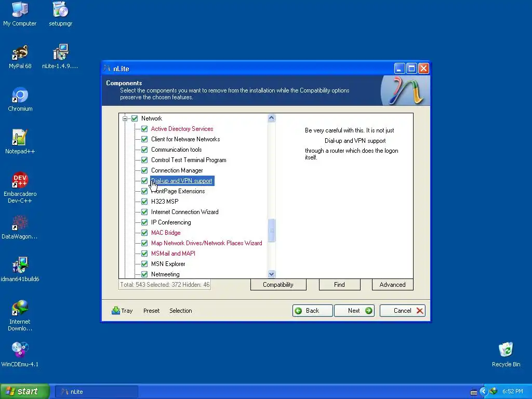
Task: Toggle Netmeeting checkbox
Action: [x=144, y=274]
